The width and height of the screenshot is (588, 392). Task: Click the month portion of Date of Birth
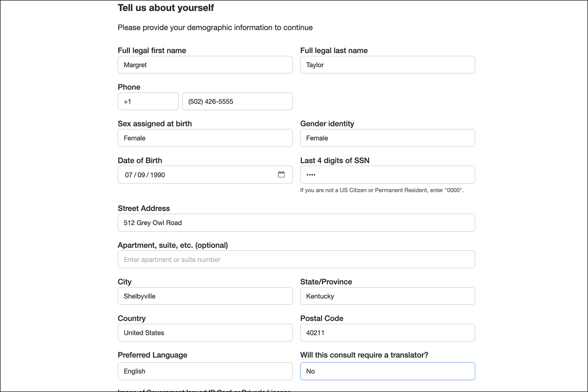click(x=129, y=175)
